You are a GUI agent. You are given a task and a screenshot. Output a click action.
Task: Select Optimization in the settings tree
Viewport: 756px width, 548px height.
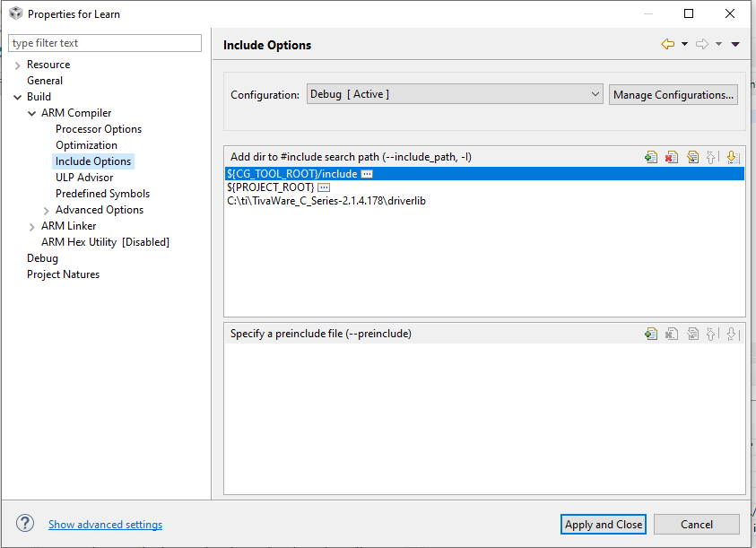point(86,144)
